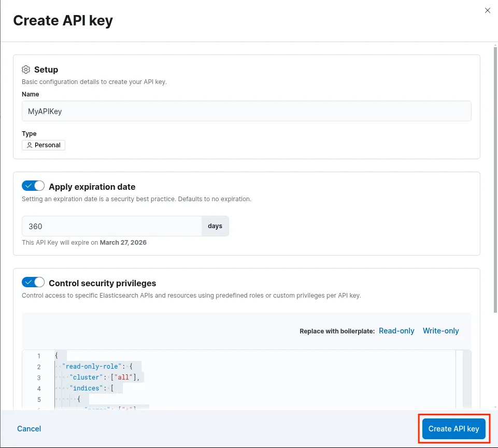Click the Personal type badge
The image size is (498, 448).
pyautogui.click(x=44, y=145)
